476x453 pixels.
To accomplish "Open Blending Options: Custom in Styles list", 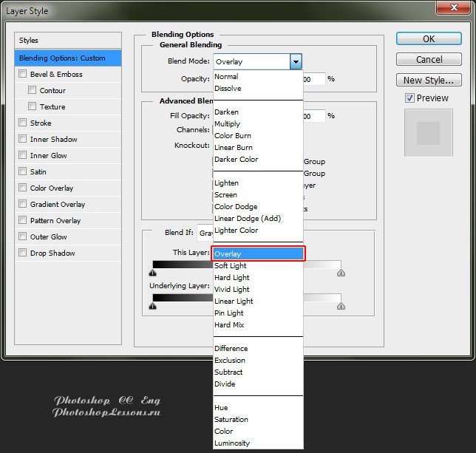I will click(x=68, y=58).
